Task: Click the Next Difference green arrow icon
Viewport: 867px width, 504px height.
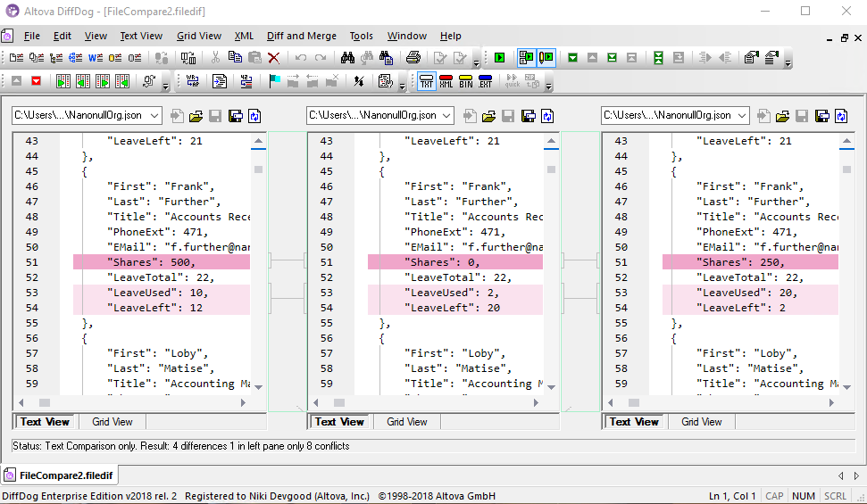Action: click(x=572, y=58)
